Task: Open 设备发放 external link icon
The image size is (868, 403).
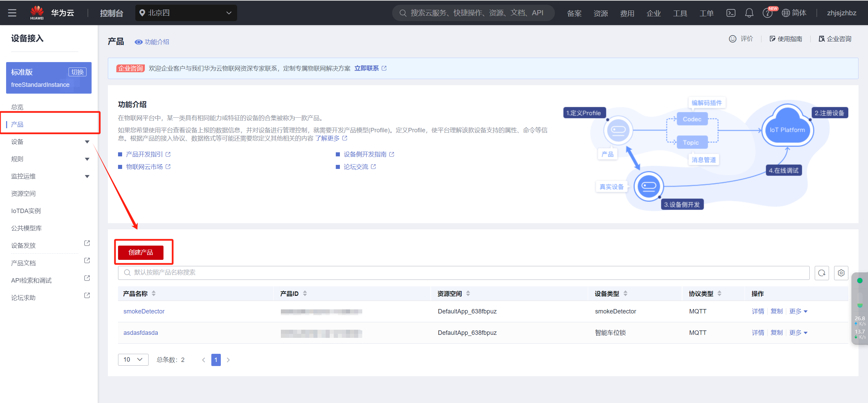Action: pyautogui.click(x=87, y=243)
